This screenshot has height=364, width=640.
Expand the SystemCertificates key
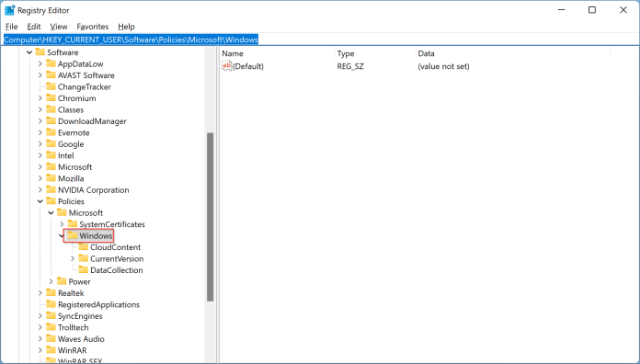point(62,224)
